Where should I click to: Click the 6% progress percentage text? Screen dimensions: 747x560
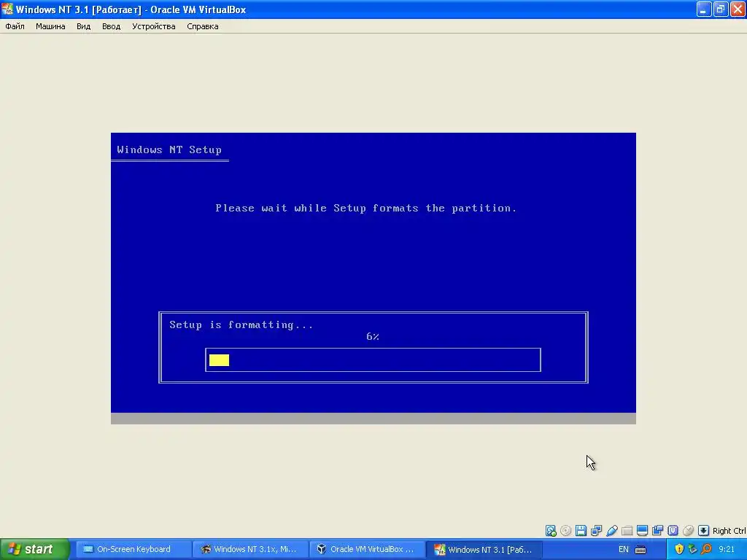[x=373, y=337]
